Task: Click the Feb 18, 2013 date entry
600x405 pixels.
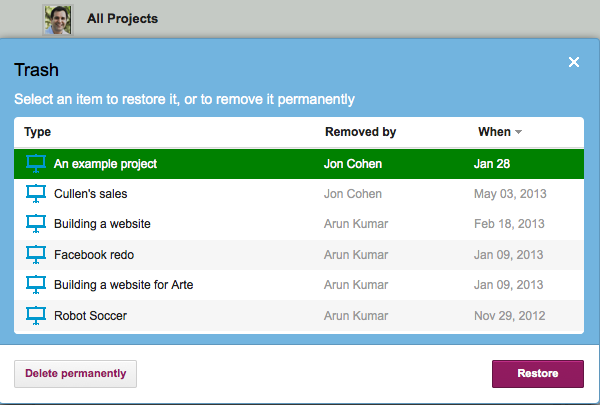Action: click(x=509, y=224)
